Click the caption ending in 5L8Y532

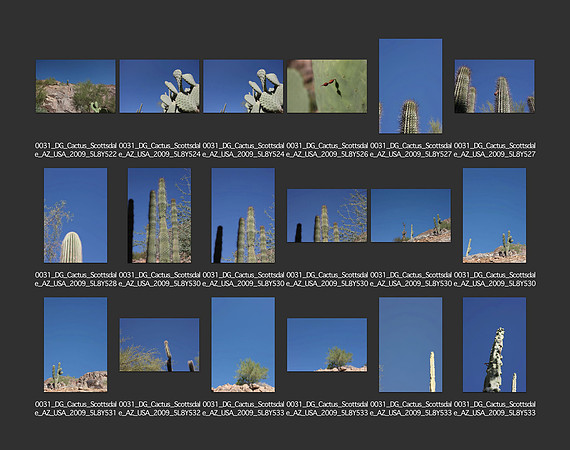(x=159, y=408)
